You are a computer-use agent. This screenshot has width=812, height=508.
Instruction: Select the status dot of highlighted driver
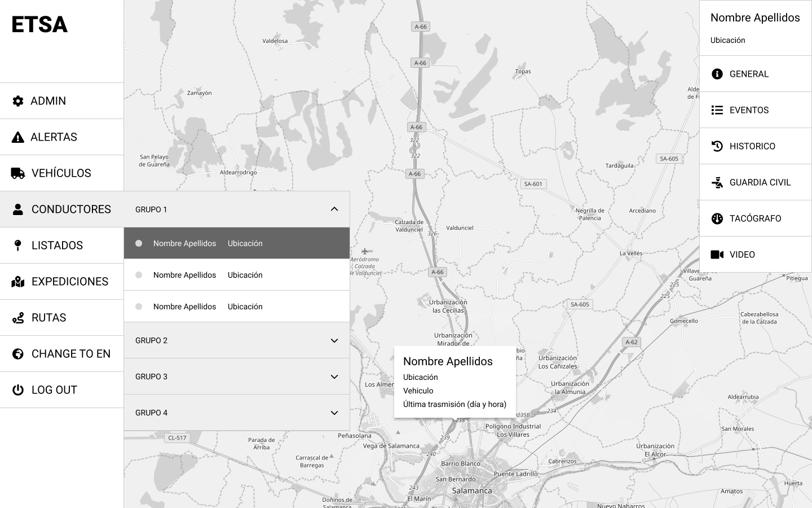139,243
